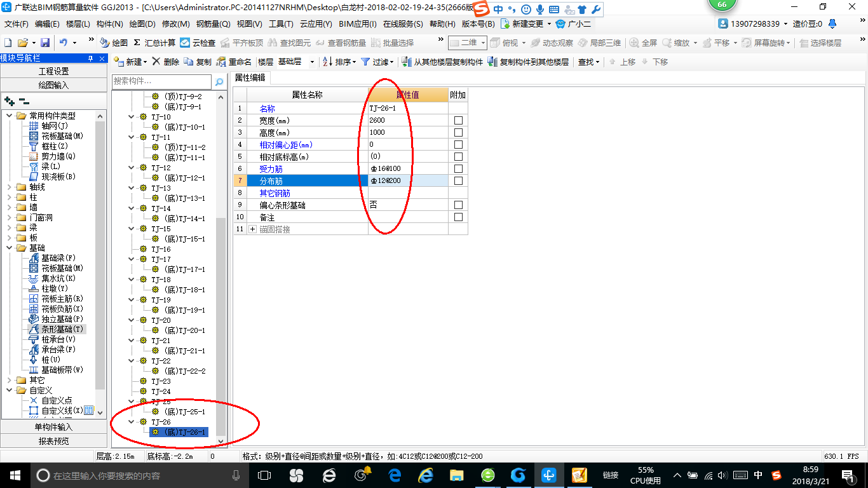
Task: Open BIM应用(I) menu
Action: click(x=358, y=24)
